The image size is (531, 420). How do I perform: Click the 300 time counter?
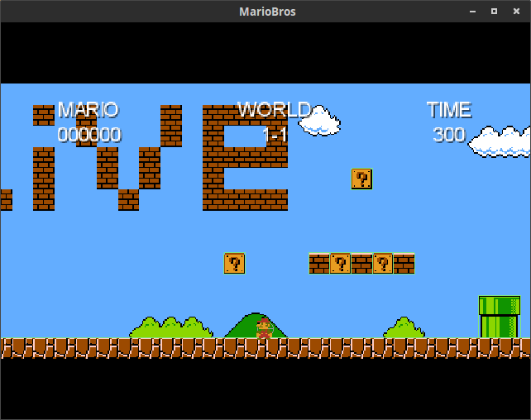[449, 135]
